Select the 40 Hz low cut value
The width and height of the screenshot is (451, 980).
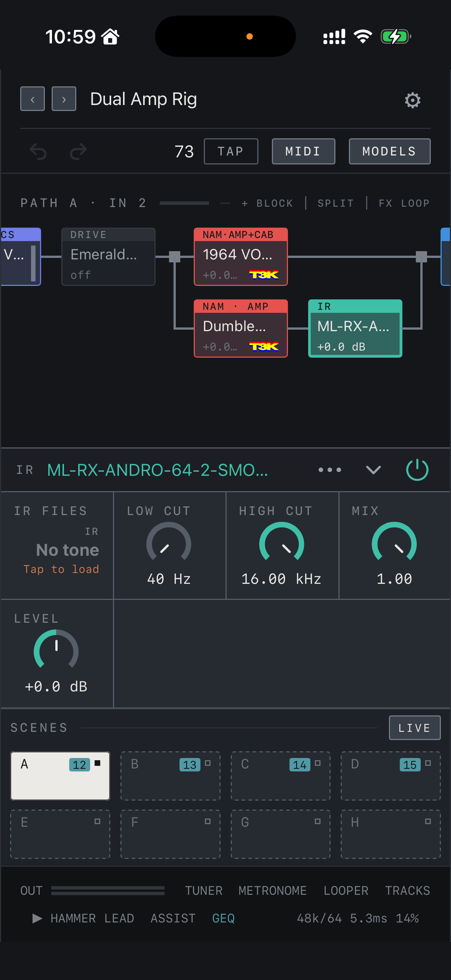(169, 579)
